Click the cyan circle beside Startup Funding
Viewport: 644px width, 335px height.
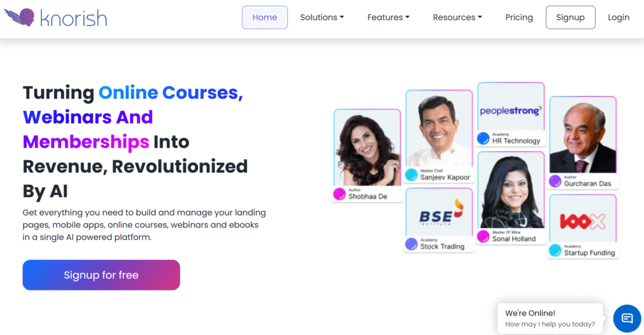[x=555, y=250]
